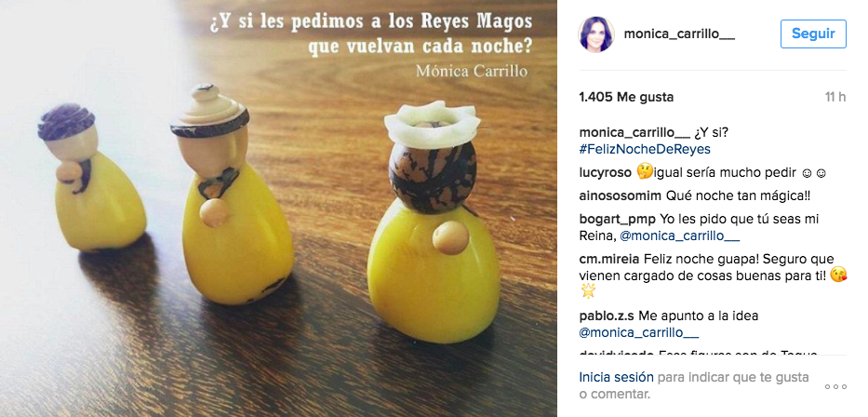Open lucyroso commenter profile
Image resolution: width=868 pixels, height=417 pixels.
pos(605,173)
